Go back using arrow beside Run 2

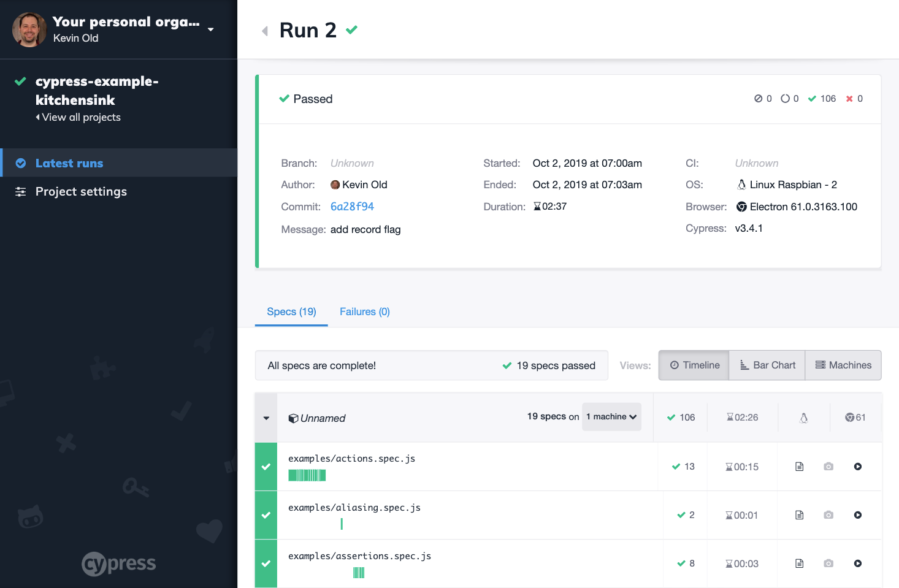(x=265, y=31)
